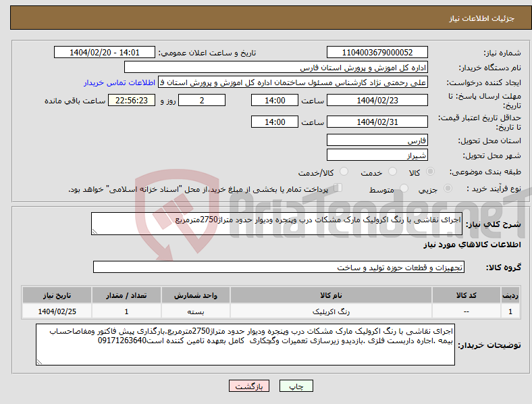
Task: Click the توضیحات خریدار textarea
Action: 245,345
